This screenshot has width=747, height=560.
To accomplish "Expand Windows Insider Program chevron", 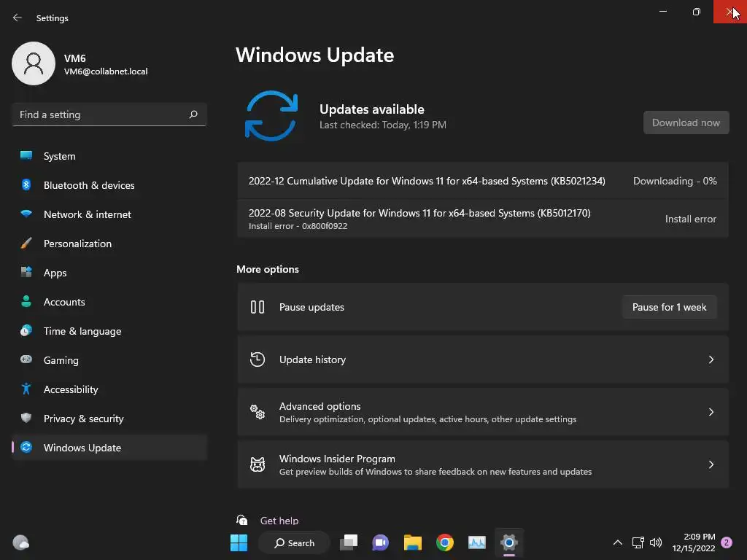I will click(x=711, y=464).
